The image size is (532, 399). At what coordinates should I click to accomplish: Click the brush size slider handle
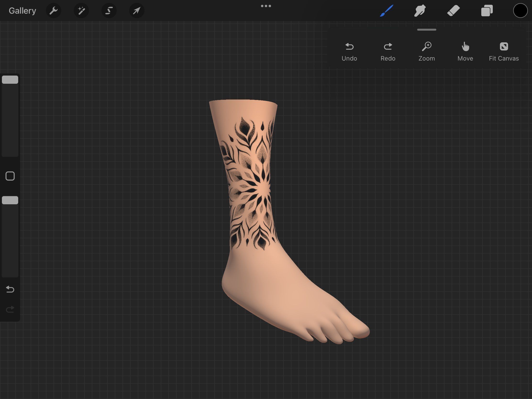point(10,80)
